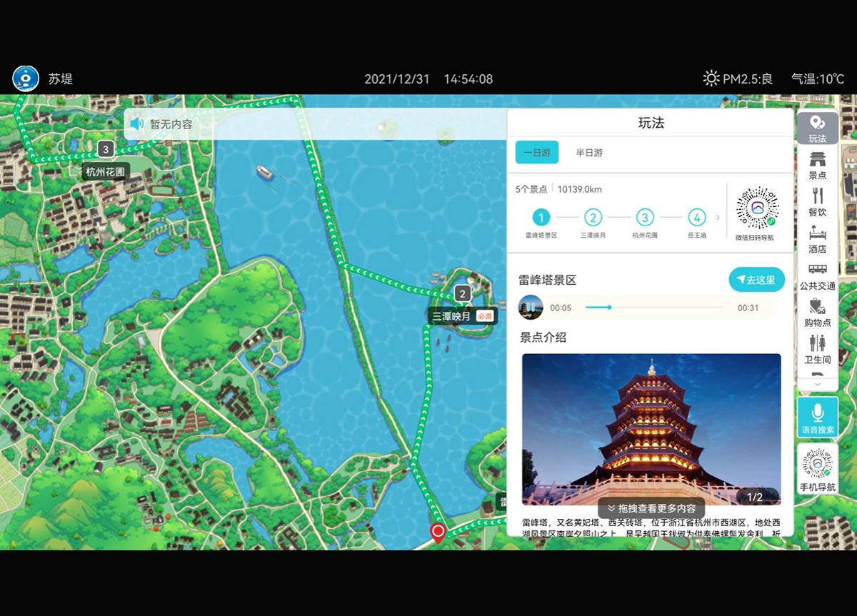Viewport: 857px width, 616px height.
Task: Find 卫生间 restrooms on the map
Action: coord(817,350)
